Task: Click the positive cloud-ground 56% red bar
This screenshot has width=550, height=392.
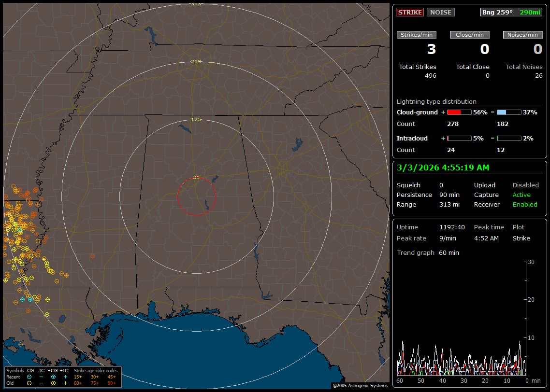Action: (x=459, y=112)
